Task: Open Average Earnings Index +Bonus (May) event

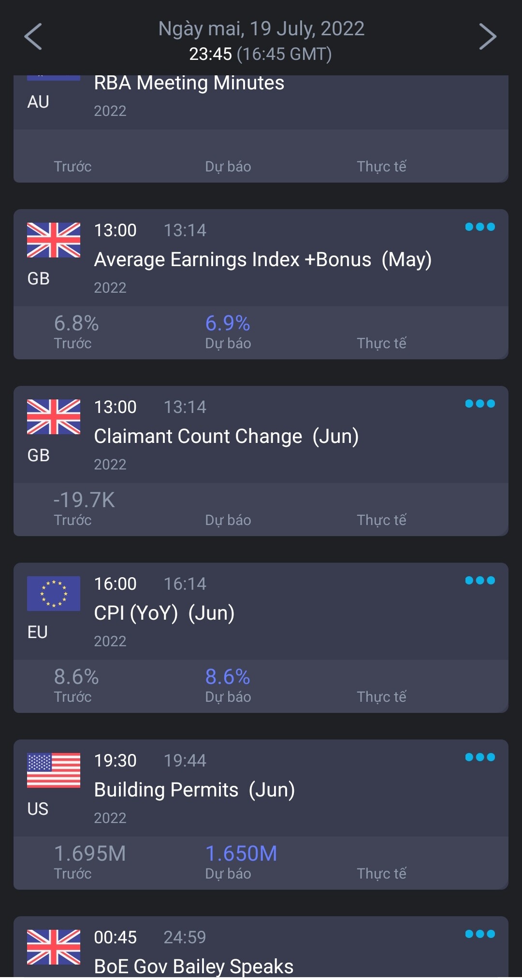Action: tap(262, 260)
